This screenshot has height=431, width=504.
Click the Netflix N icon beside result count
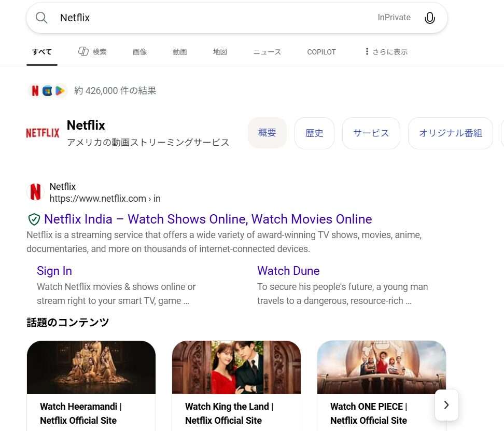[x=35, y=91]
